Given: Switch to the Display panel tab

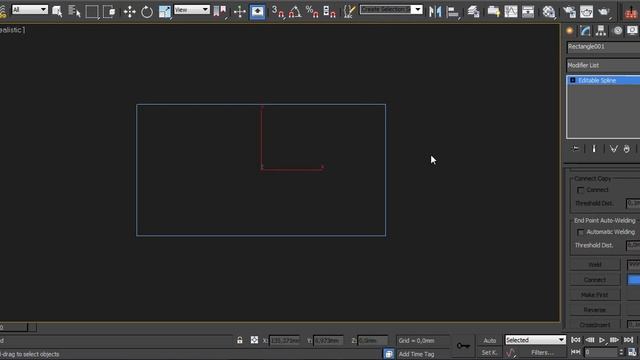Looking at the screenshot, I should pyautogui.click(x=632, y=31).
